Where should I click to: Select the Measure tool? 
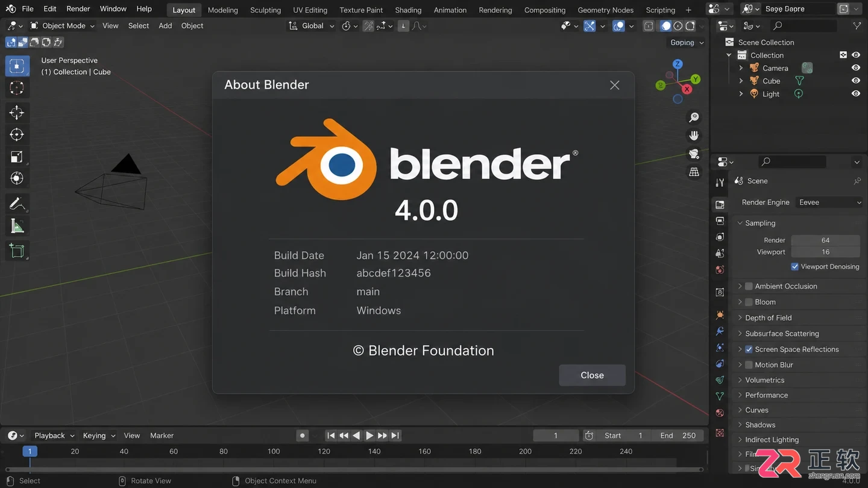17,226
